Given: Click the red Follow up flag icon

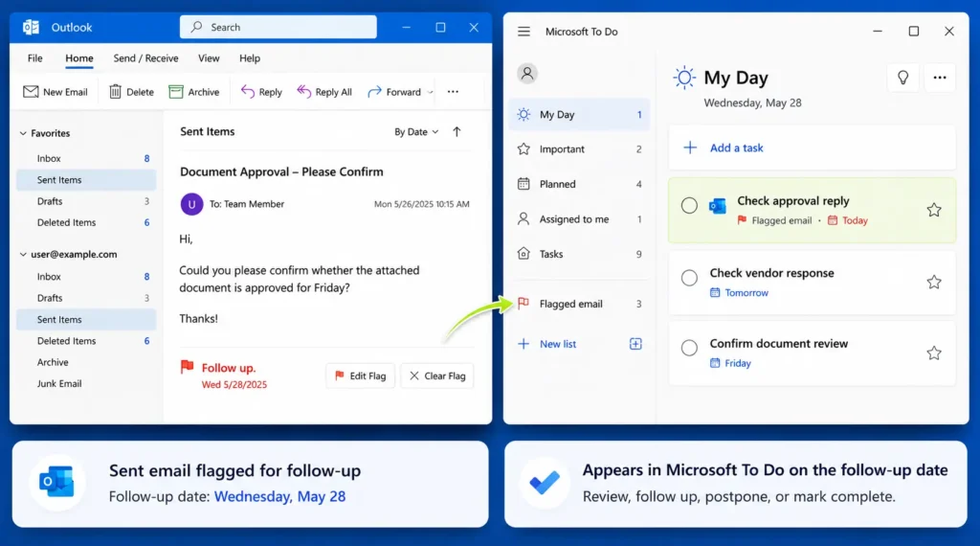Looking at the screenshot, I should 187,367.
